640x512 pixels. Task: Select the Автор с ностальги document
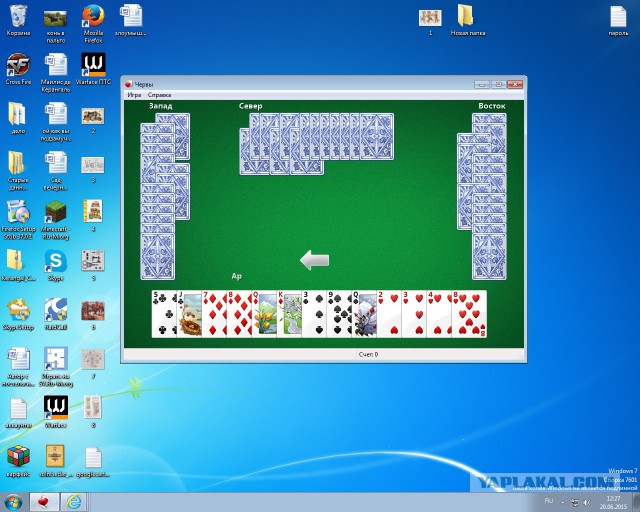pyautogui.click(x=18, y=367)
